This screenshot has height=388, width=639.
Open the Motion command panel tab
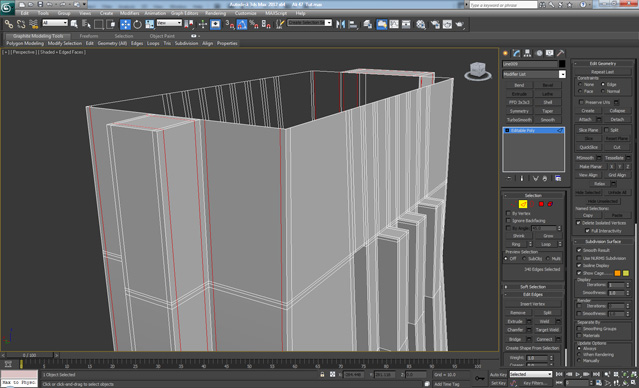pyautogui.click(x=539, y=53)
